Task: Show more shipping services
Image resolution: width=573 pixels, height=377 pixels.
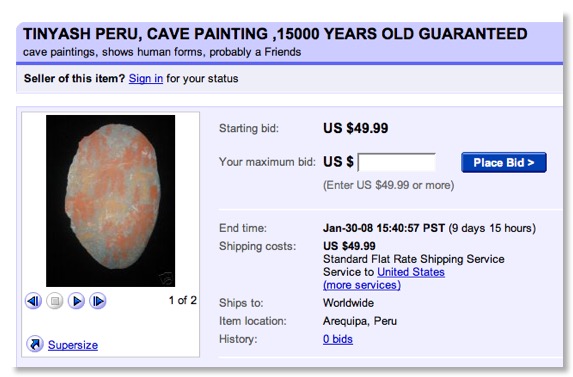Action: 362,285
